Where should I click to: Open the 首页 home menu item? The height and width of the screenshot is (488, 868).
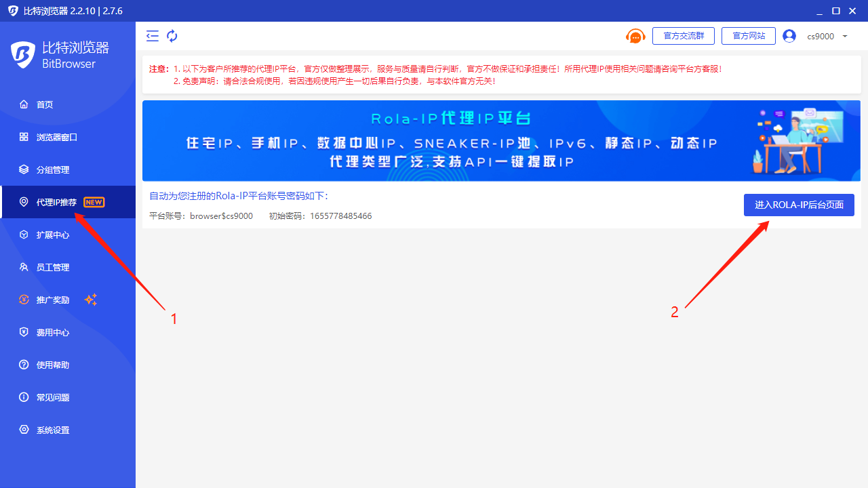click(45, 104)
